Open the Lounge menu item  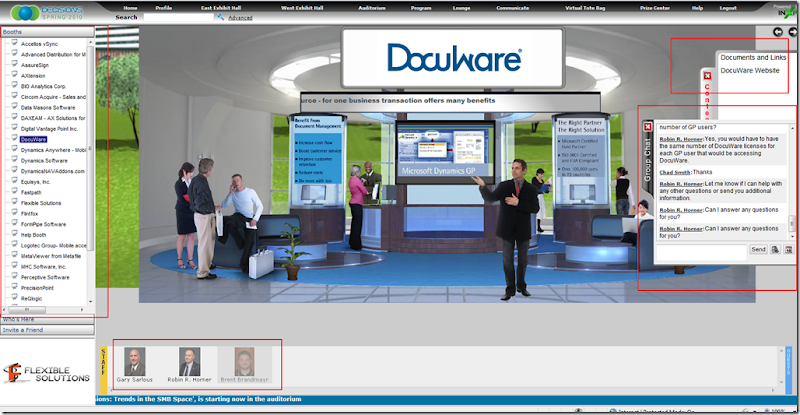[x=461, y=8]
